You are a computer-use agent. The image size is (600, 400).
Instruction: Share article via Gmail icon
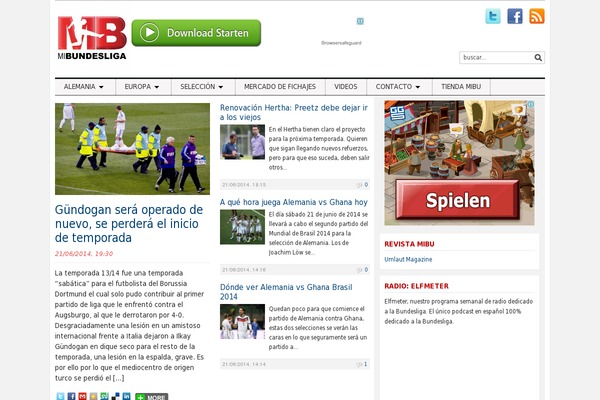(x=82, y=396)
